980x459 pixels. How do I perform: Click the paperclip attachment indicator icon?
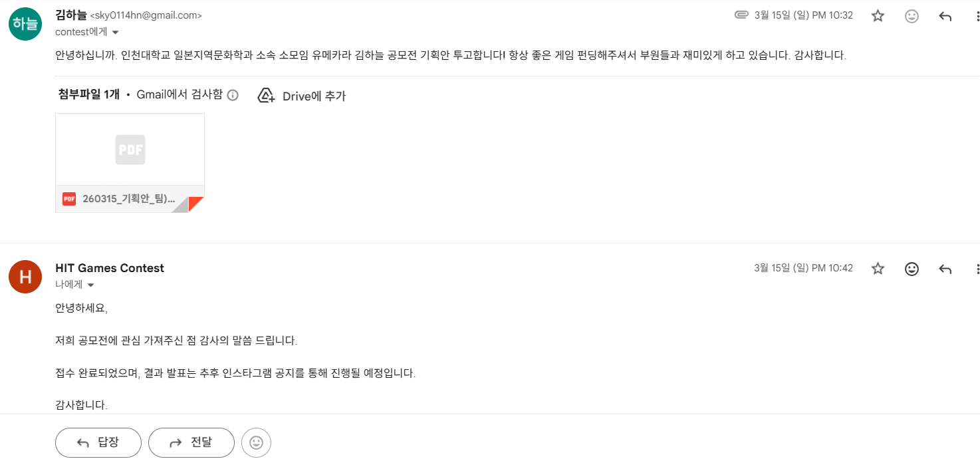click(741, 15)
